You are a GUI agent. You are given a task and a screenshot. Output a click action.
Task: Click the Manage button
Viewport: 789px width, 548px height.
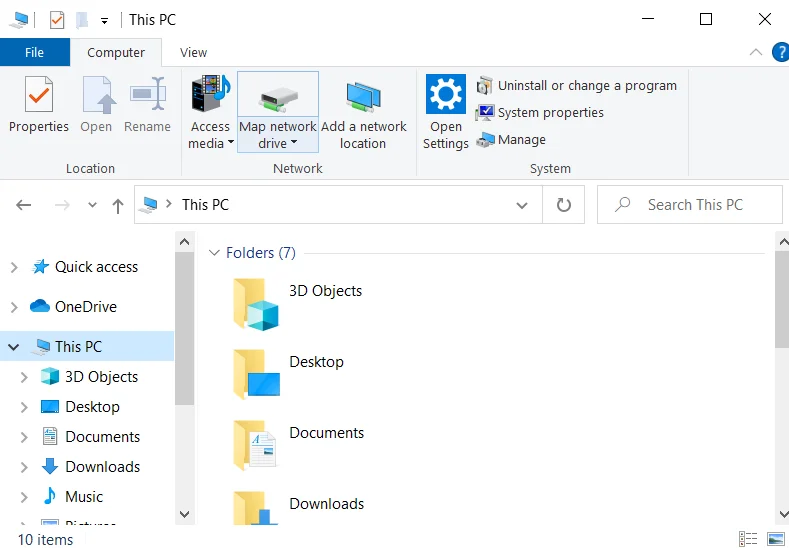pos(511,140)
